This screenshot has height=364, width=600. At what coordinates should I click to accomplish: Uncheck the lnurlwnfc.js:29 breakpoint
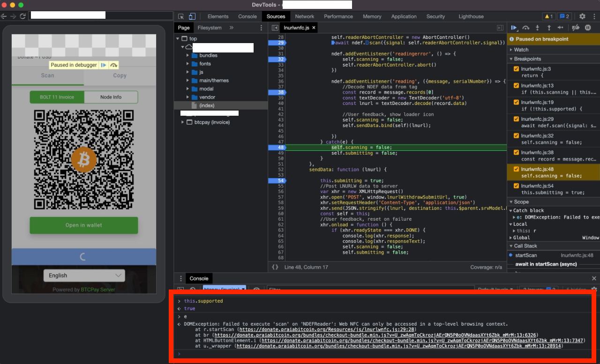click(517, 119)
